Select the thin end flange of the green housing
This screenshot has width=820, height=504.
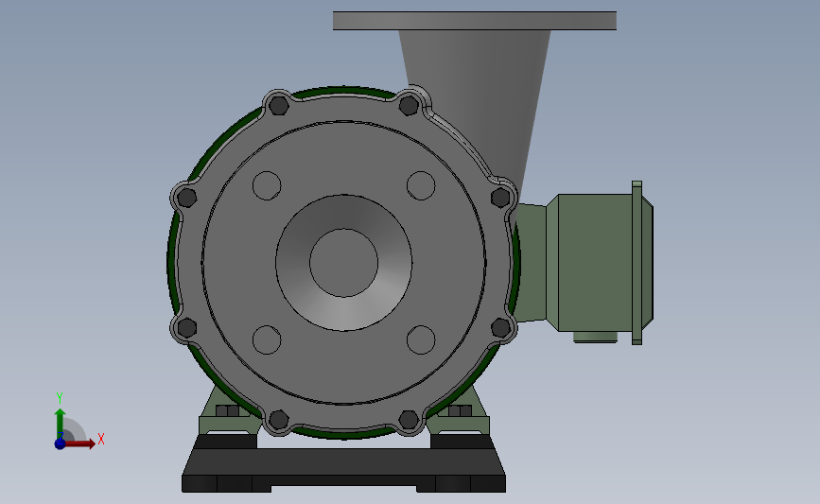pyautogui.click(x=637, y=263)
